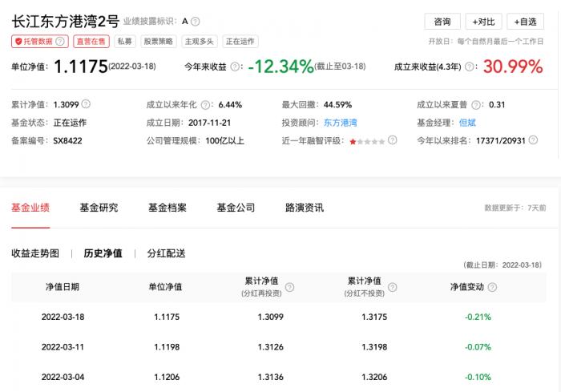Click help icon beside 今年来收益

pos(235,67)
